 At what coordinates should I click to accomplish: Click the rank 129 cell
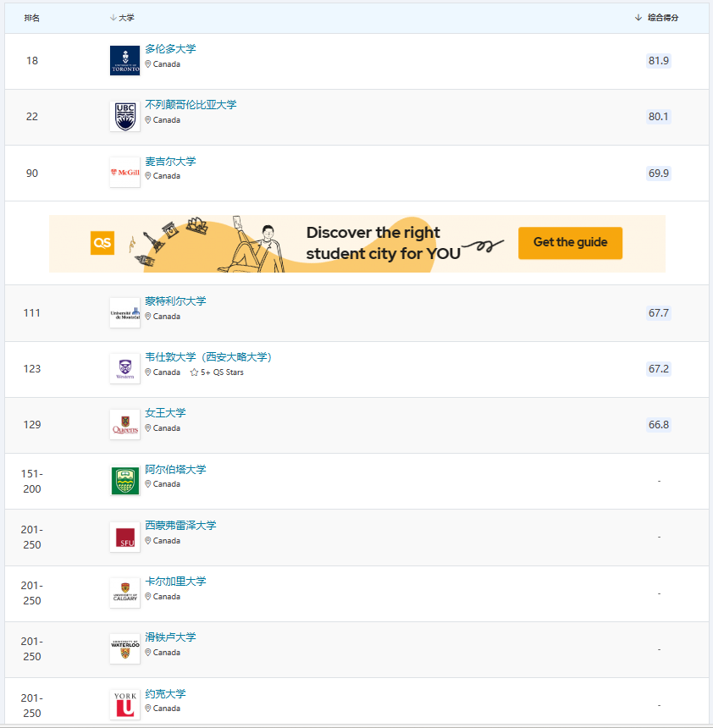pyautogui.click(x=32, y=425)
